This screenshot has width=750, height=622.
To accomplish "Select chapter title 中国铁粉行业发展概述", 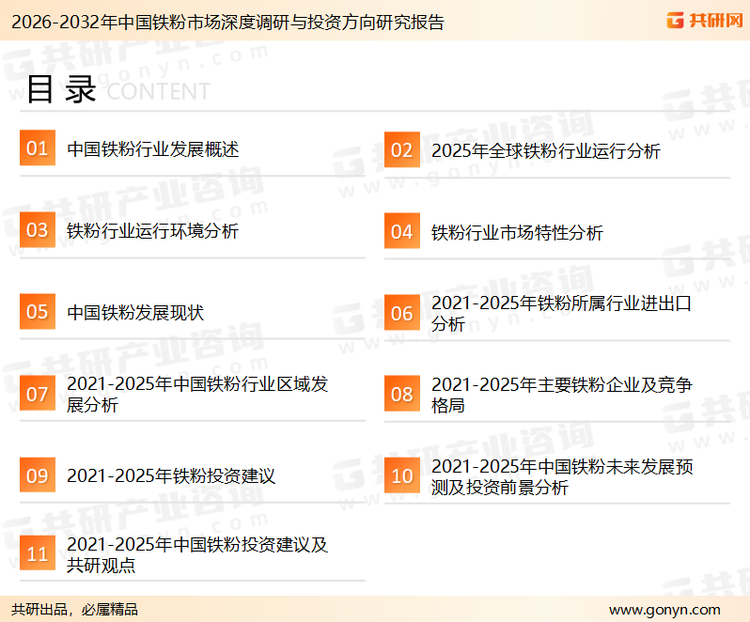I will point(153,149).
